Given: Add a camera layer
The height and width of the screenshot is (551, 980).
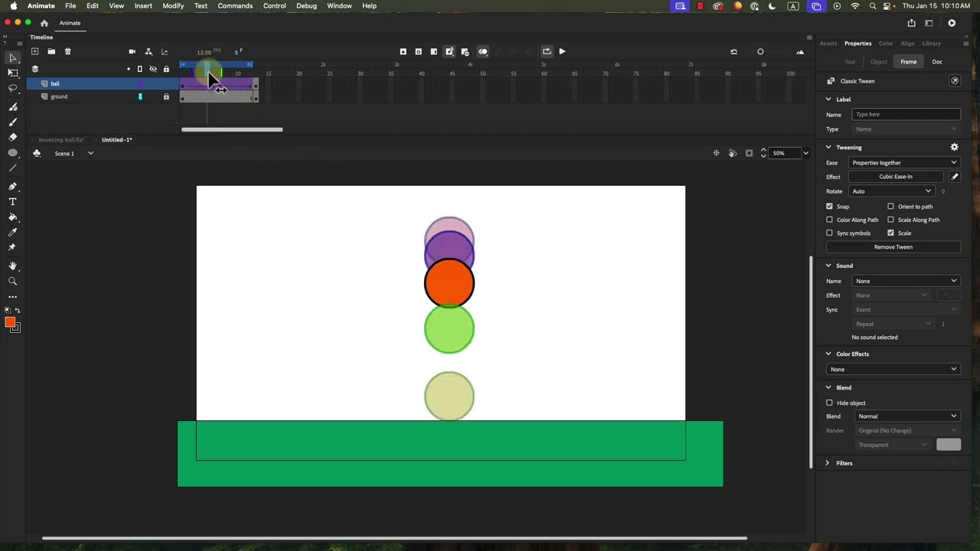Looking at the screenshot, I should coord(132,51).
